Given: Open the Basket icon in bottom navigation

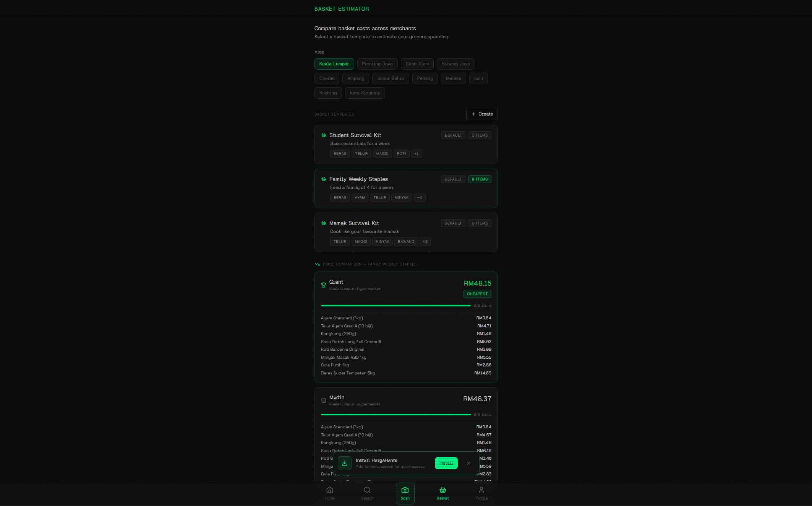Looking at the screenshot, I should [x=443, y=490].
